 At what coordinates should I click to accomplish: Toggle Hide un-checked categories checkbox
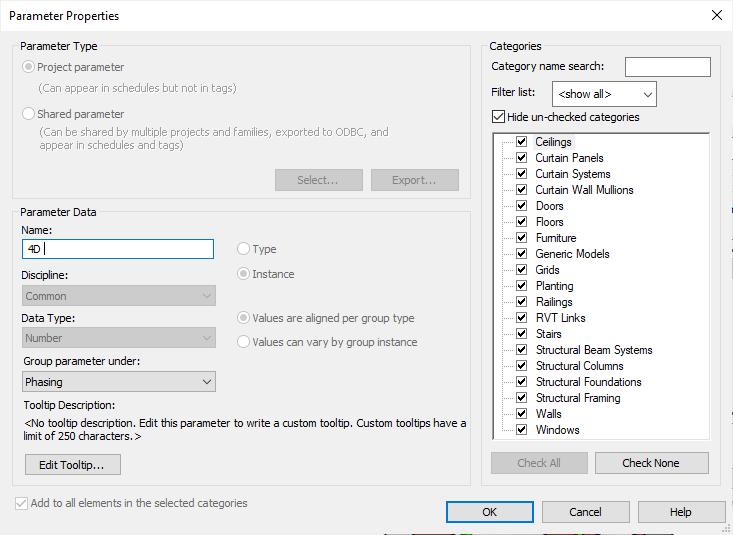(x=499, y=117)
